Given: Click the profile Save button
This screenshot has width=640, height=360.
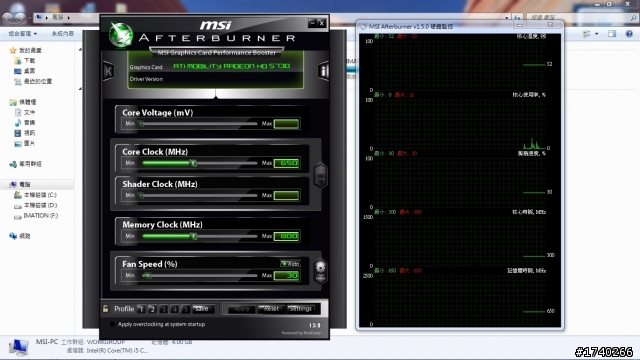Looking at the screenshot, I should (202, 309).
